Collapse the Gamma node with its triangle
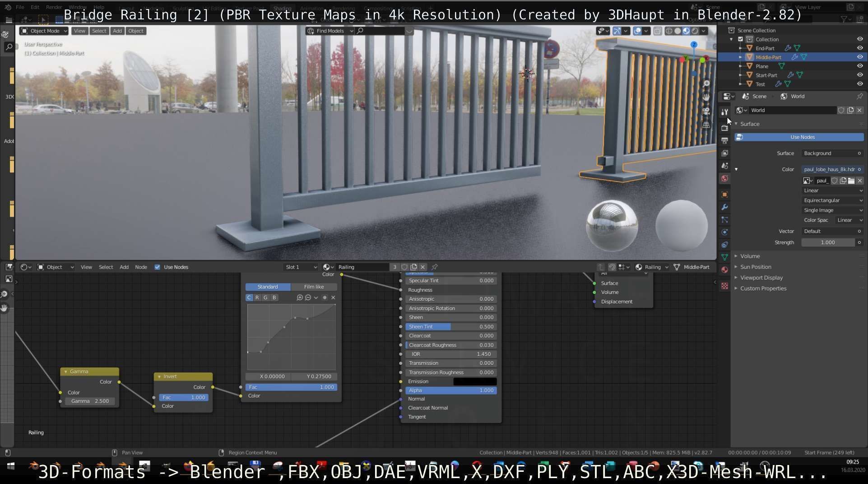Viewport: 868px width, 484px height. (66, 372)
